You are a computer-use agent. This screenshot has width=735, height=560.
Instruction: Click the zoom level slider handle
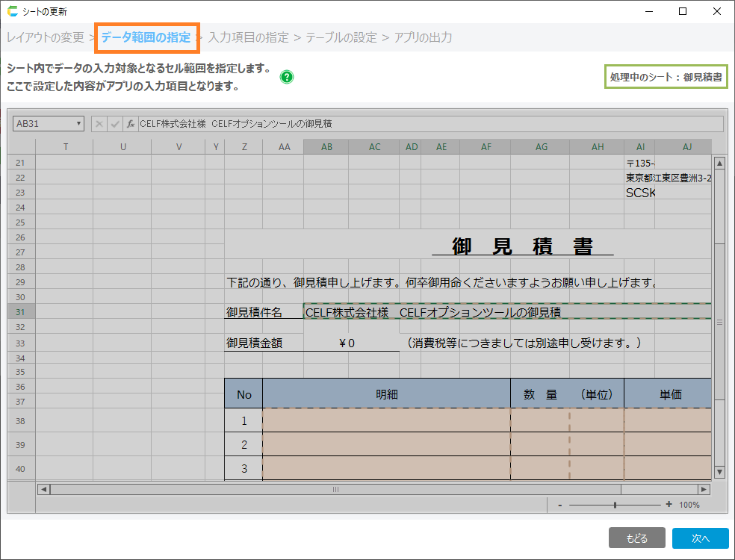tap(615, 505)
